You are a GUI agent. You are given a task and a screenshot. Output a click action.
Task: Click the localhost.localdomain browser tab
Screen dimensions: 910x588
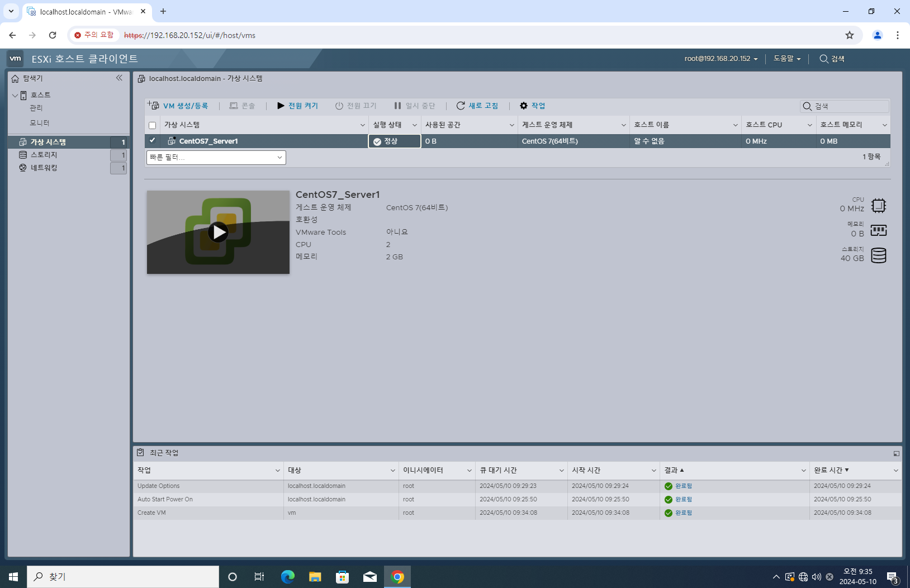[x=86, y=12]
